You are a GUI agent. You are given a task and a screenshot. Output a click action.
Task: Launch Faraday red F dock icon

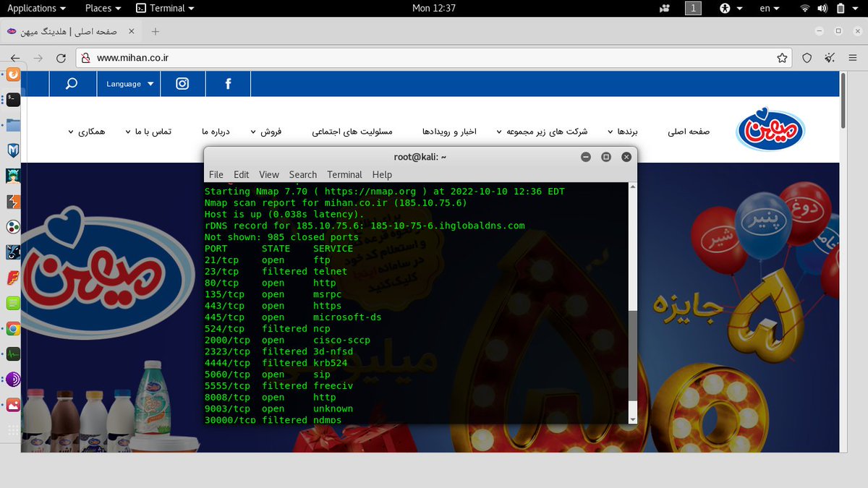point(12,278)
